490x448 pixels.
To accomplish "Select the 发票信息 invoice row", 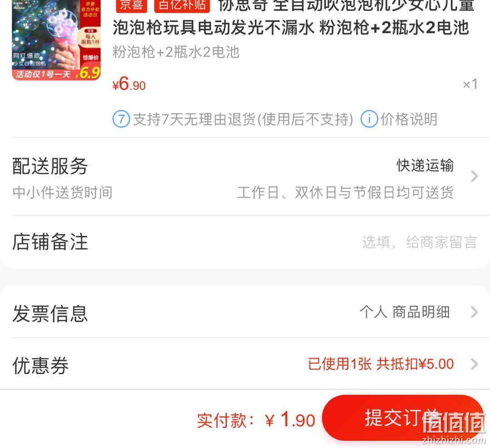I will pyautogui.click(x=245, y=313).
